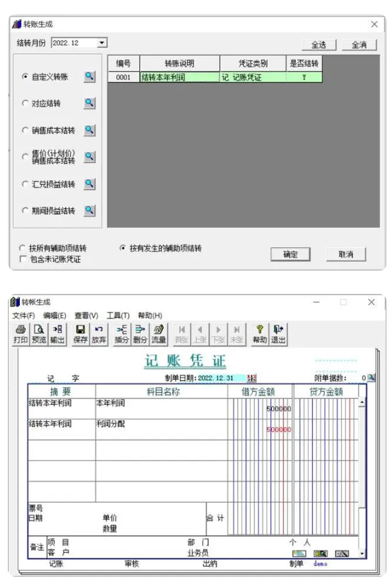The width and height of the screenshot is (392, 586).
Task: Go to first voucher (首张) icon
Action: [x=182, y=334]
